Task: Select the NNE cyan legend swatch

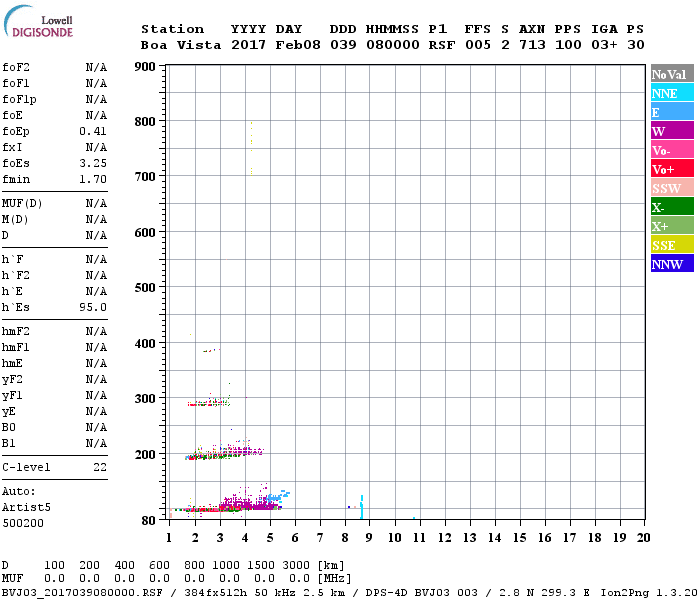Action: pyautogui.click(x=672, y=93)
